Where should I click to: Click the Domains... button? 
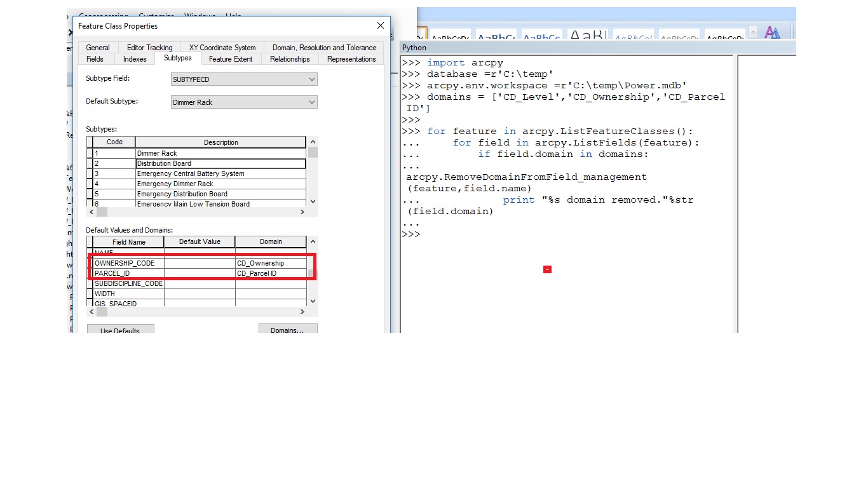point(288,330)
